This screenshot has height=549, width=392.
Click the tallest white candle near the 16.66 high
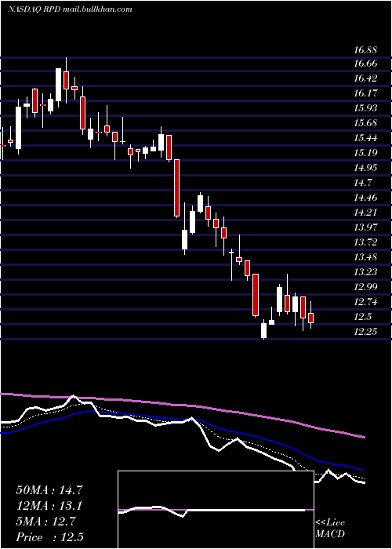[x=59, y=85]
